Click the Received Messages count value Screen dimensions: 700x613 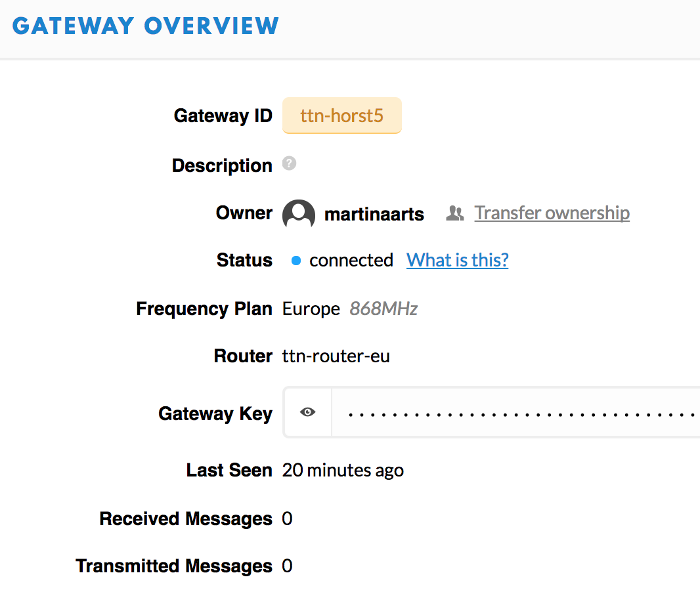click(287, 519)
